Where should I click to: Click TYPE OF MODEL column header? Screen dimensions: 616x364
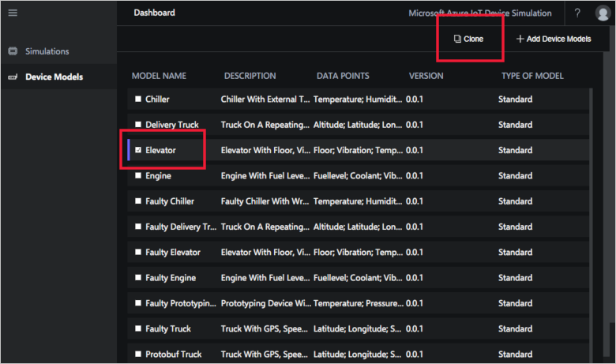(x=532, y=76)
